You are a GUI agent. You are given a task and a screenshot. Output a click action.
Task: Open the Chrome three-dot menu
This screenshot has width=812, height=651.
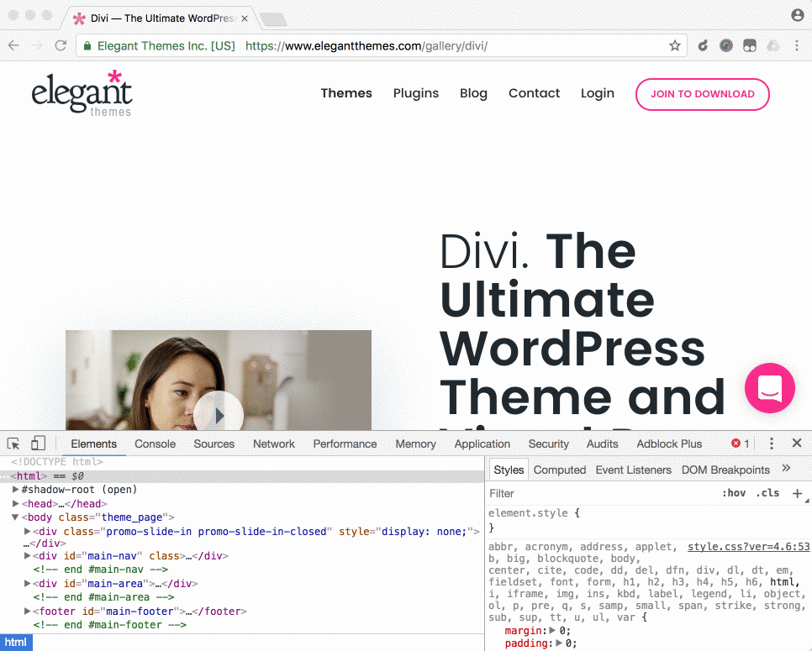tap(798, 46)
